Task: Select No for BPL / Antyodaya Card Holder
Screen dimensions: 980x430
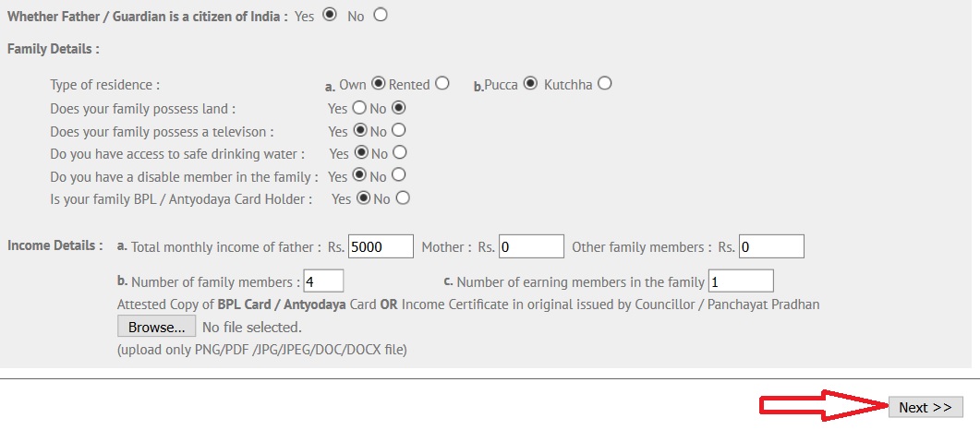Action: [403, 197]
